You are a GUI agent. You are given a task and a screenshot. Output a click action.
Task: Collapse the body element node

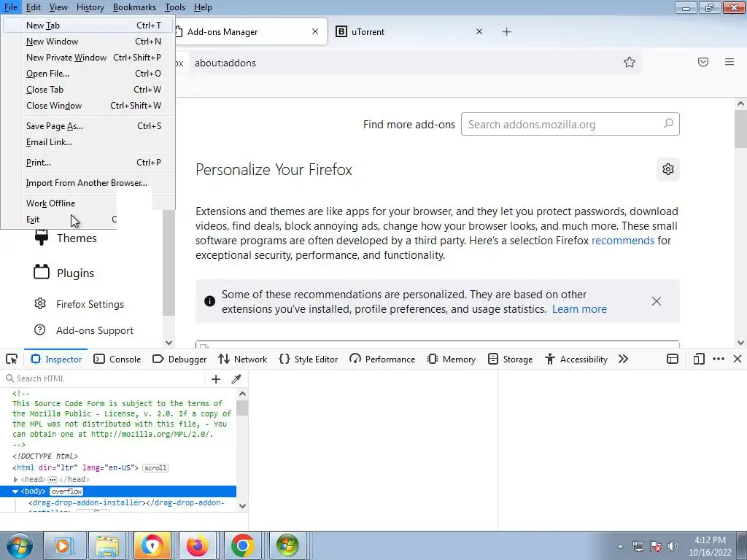pos(15,491)
